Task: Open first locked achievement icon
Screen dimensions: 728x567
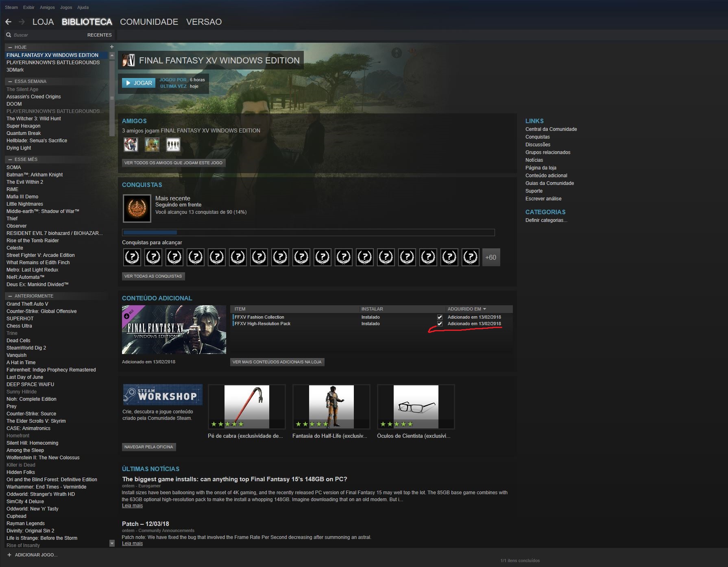Action: (x=132, y=257)
